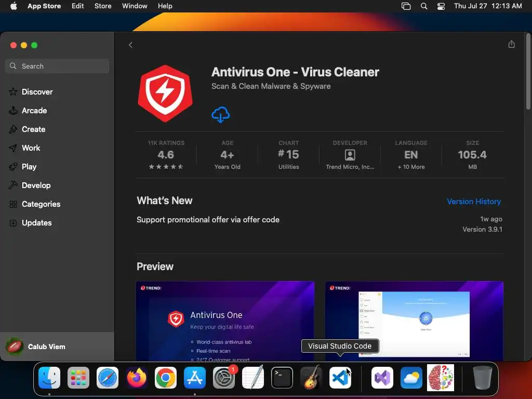
Task: Open Spotlight search in the menu bar
Action: point(424,6)
